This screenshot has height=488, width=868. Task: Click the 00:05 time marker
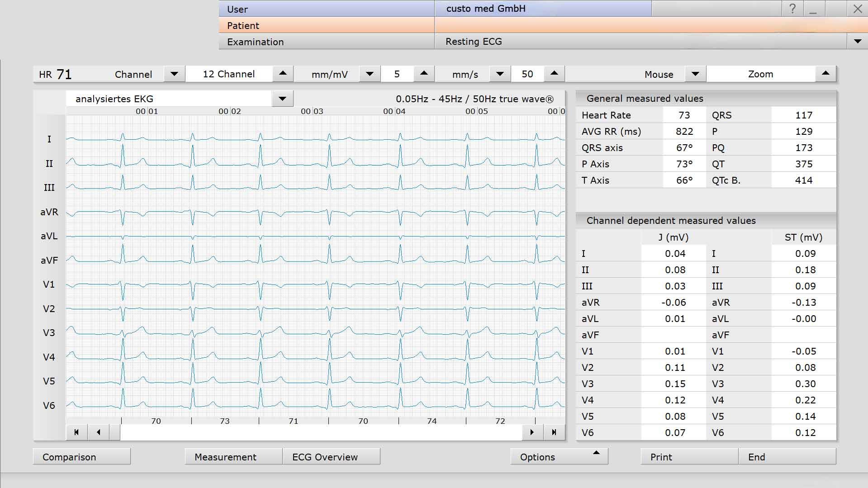[x=477, y=111]
